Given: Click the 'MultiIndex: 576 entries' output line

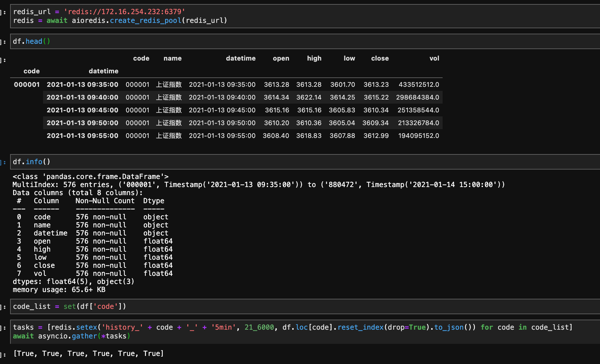Looking at the screenshot, I should pyautogui.click(x=259, y=185).
